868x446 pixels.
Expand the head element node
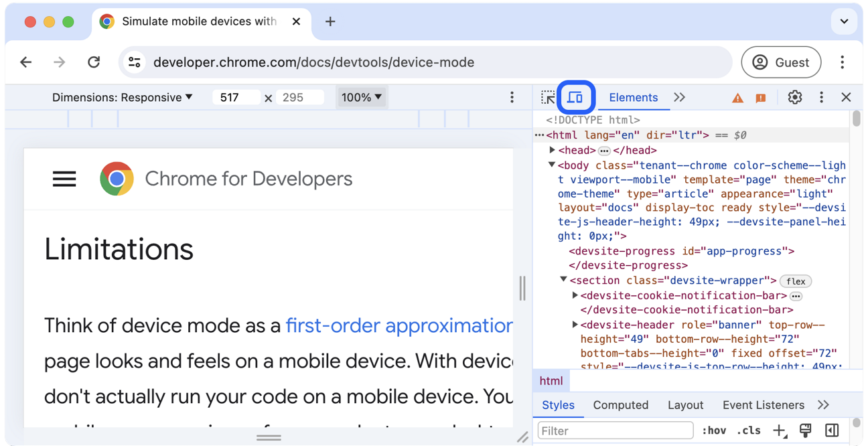pos(553,150)
